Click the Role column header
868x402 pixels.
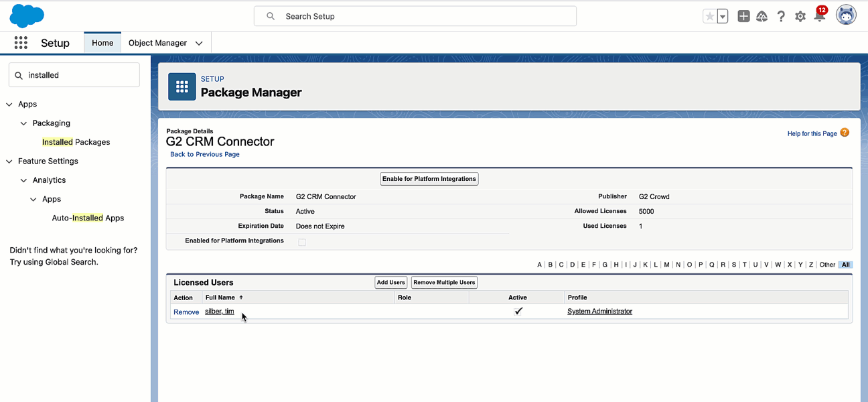point(404,297)
